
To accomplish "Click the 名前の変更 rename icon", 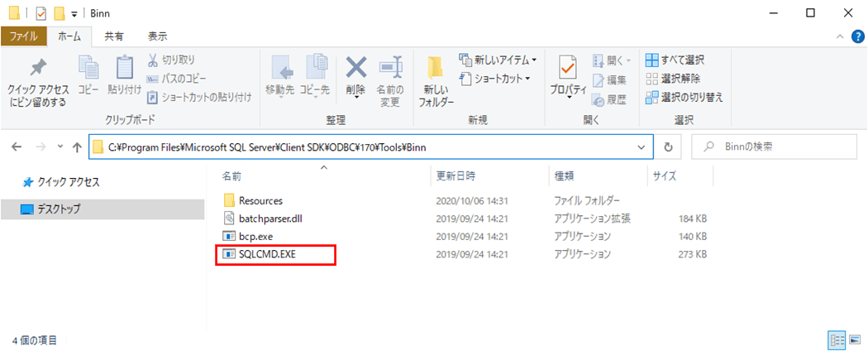I will click(389, 67).
